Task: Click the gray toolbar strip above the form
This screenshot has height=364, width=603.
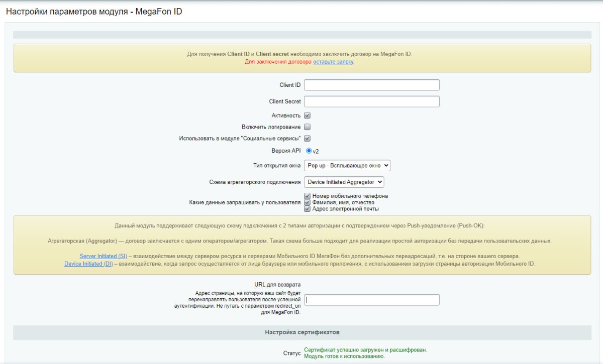Action: (301, 34)
